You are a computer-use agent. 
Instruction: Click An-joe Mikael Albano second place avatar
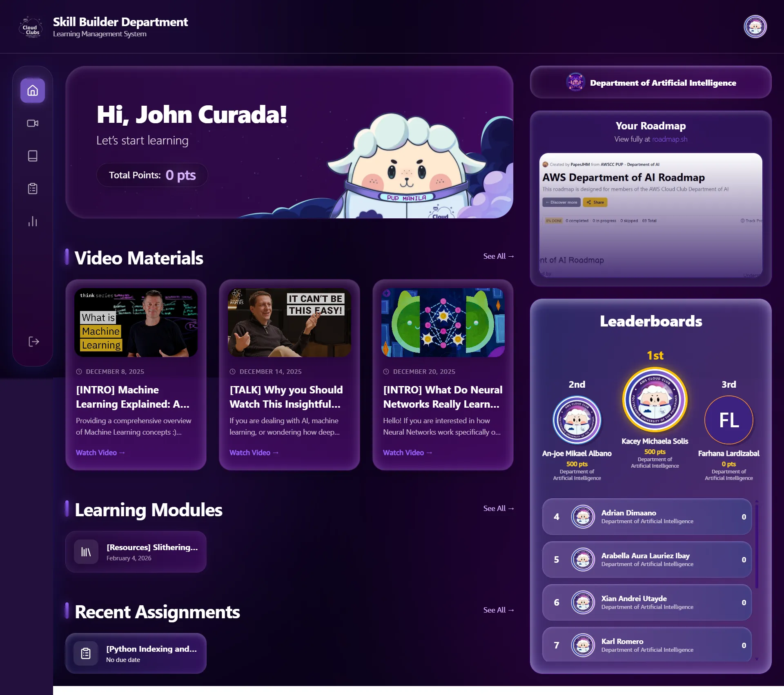tap(577, 420)
